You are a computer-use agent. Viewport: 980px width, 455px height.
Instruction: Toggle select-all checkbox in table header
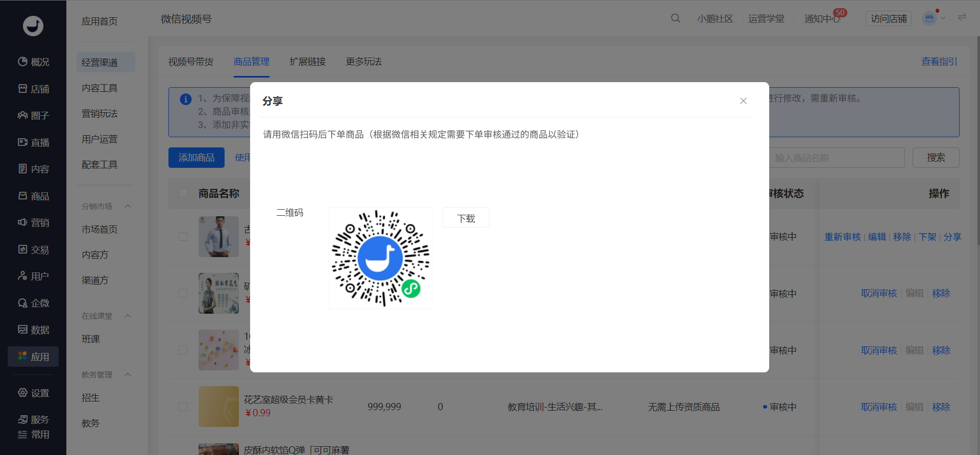point(183,193)
